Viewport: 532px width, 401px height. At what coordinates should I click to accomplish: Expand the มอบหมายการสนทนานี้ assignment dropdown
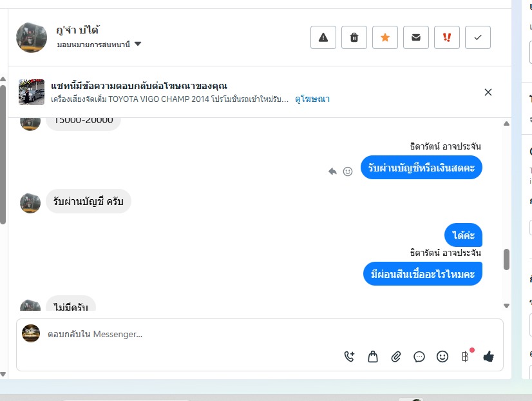pyautogui.click(x=138, y=44)
